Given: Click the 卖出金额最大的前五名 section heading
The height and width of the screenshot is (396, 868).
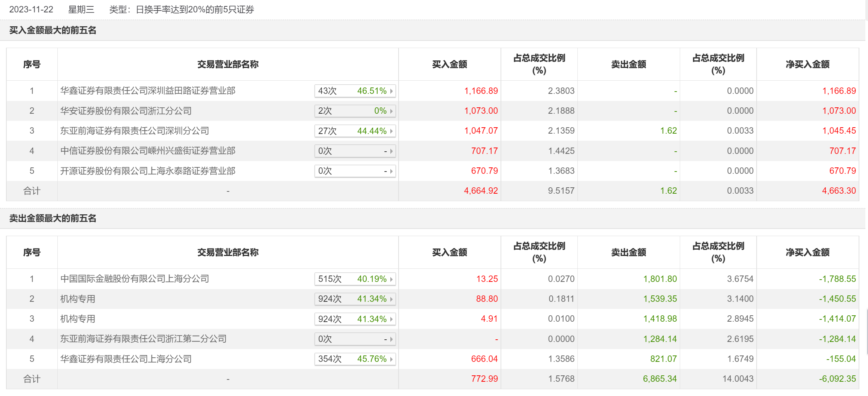Looking at the screenshot, I should [x=53, y=218].
